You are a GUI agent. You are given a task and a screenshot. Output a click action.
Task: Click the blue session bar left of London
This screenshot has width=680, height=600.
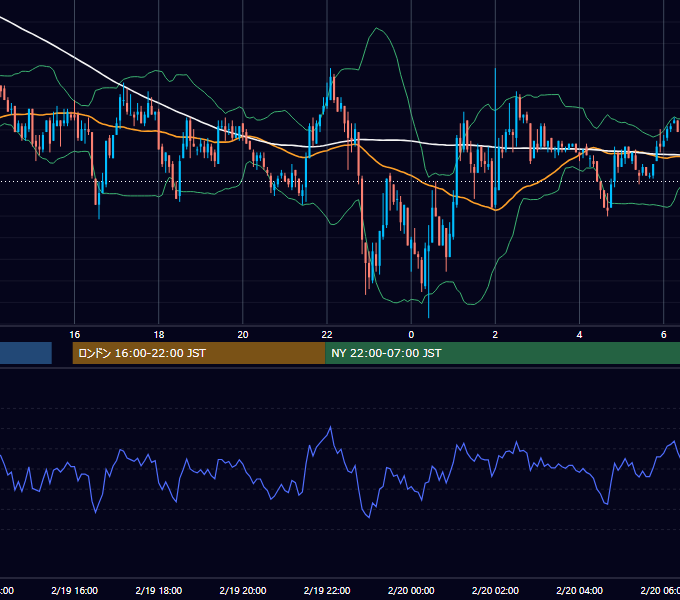(26, 353)
